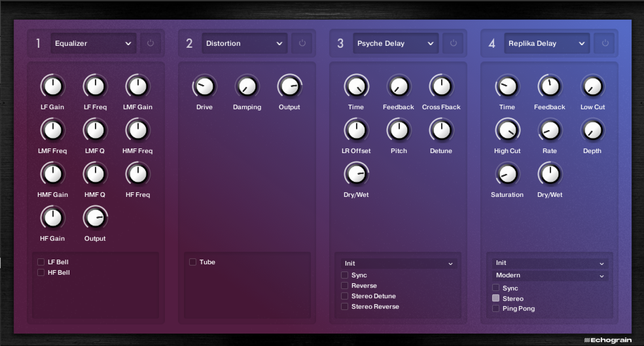Click the Equalizer Output knob
The height and width of the screenshot is (346, 644).
(95, 218)
